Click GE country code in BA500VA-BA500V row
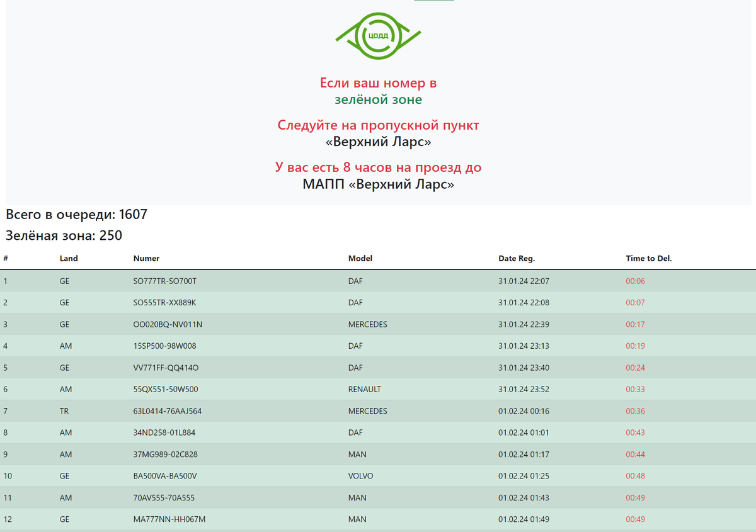The image size is (756, 532). [x=64, y=476]
